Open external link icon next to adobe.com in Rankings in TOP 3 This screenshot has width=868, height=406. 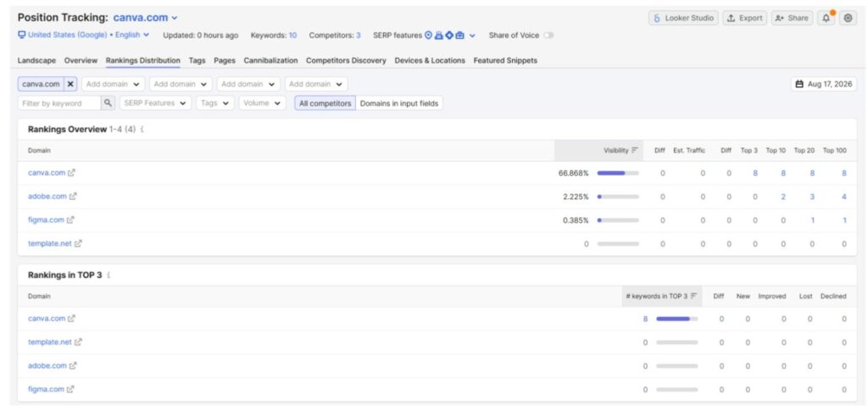coord(73,365)
